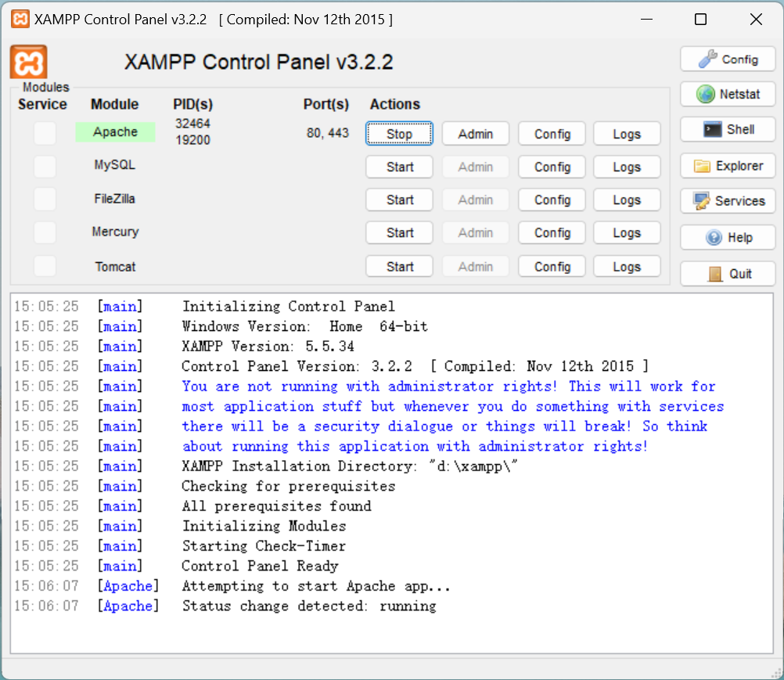The height and width of the screenshot is (680, 784).
Task: Open the Help button
Action: pyautogui.click(x=728, y=238)
